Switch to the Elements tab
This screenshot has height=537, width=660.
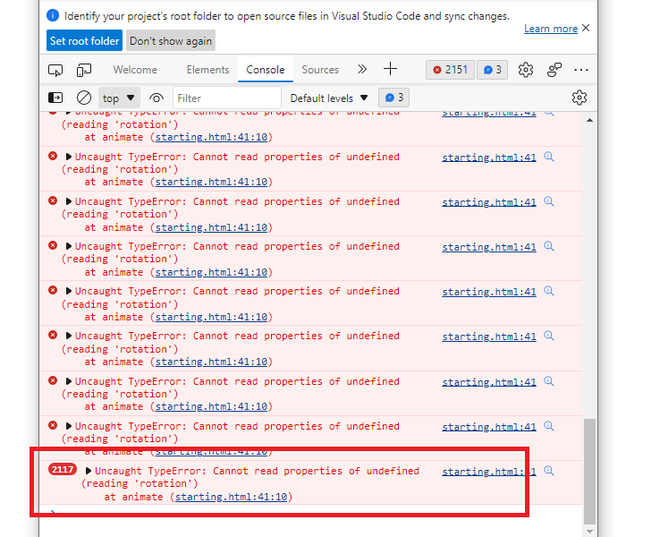(x=207, y=70)
